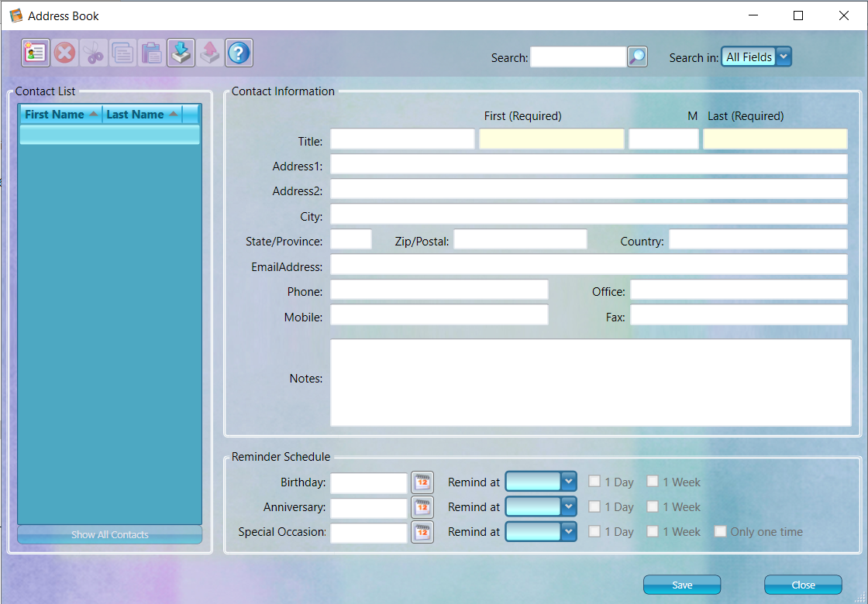The height and width of the screenshot is (604, 868).
Task: Click the Save button
Action: [x=682, y=585]
